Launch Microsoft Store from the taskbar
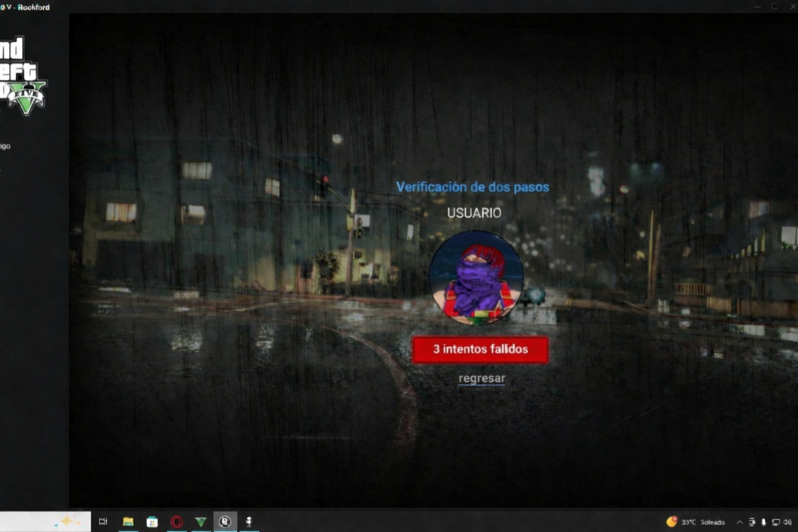 pyautogui.click(x=152, y=522)
